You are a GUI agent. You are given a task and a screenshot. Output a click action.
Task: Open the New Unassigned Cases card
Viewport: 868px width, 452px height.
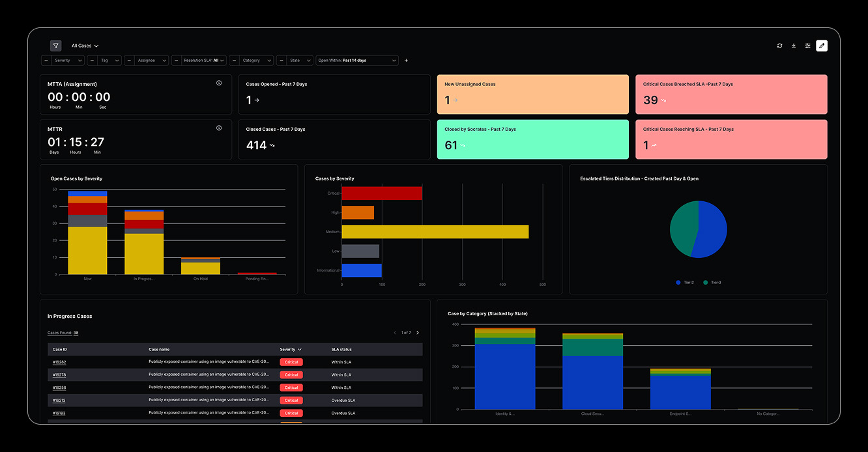[x=532, y=94]
